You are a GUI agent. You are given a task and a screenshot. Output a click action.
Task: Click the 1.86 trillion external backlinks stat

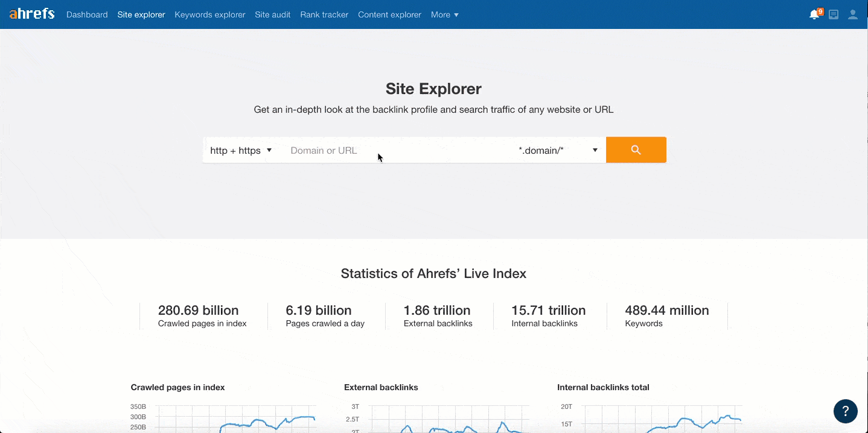pyautogui.click(x=438, y=316)
